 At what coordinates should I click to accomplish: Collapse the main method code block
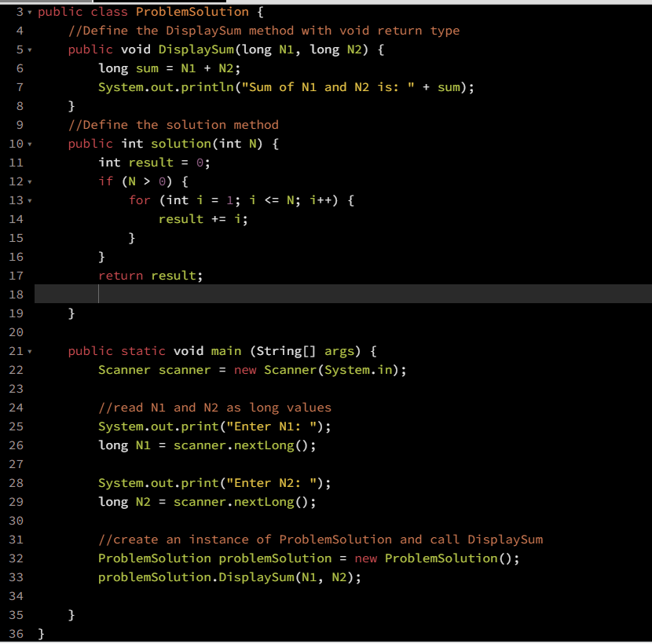pos(30,351)
